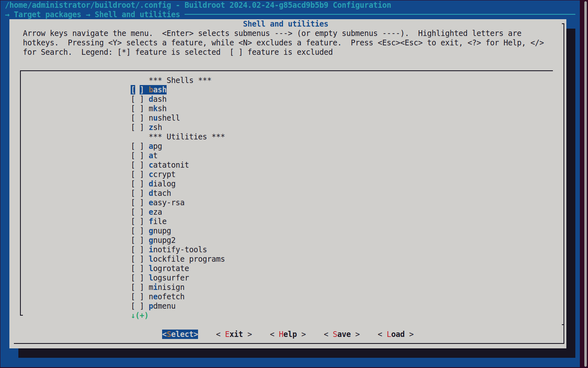
Task: Select the minisign entry
Action: pos(167,287)
